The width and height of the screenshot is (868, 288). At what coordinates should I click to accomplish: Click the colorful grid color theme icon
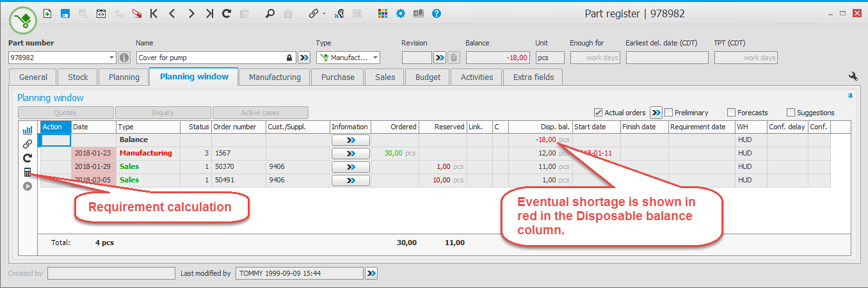(383, 13)
